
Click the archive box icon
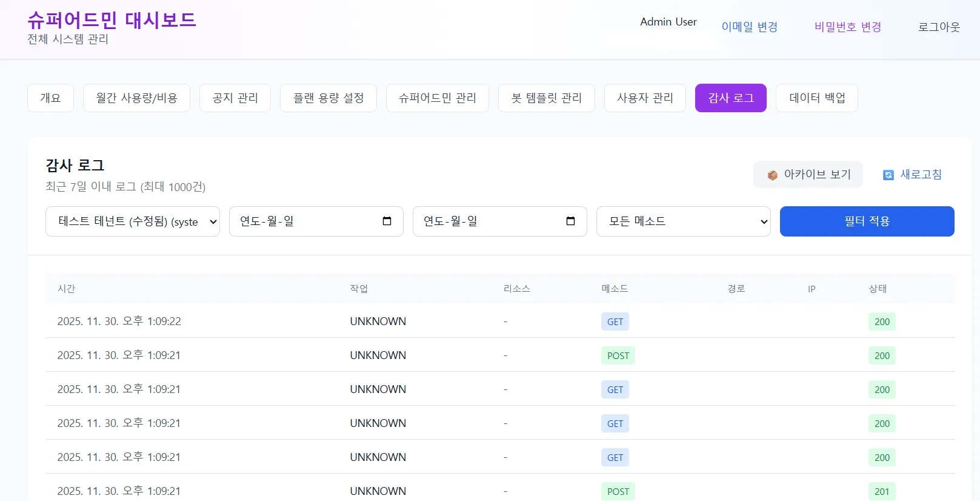click(772, 175)
